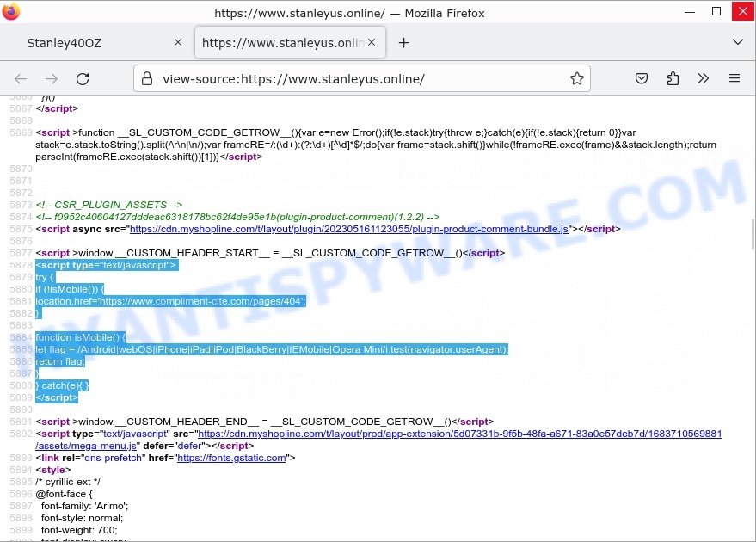Reload the current page

(x=83, y=78)
